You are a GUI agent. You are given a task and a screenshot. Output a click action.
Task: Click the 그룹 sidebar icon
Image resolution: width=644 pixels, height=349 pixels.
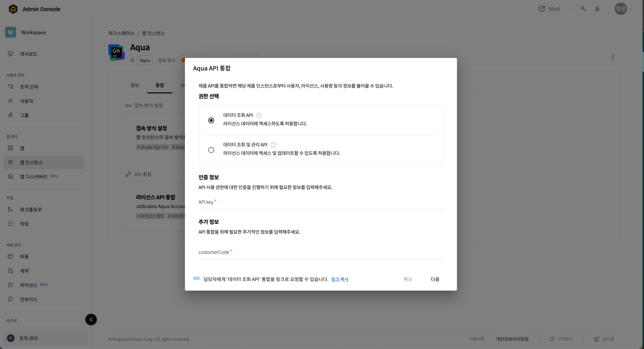pyautogui.click(x=11, y=115)
